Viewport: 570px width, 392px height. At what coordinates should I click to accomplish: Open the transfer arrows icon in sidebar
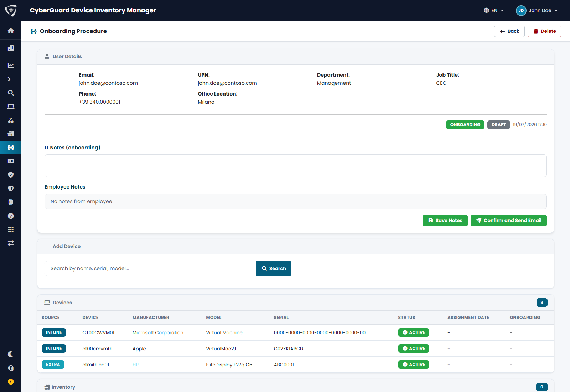pyautogui.click(x=11, y=243)
